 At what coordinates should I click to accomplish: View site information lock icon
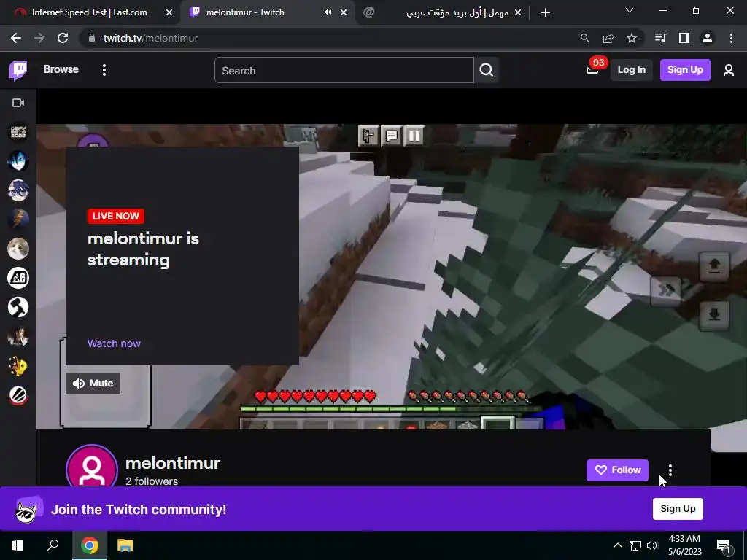(x=91, y=38)
